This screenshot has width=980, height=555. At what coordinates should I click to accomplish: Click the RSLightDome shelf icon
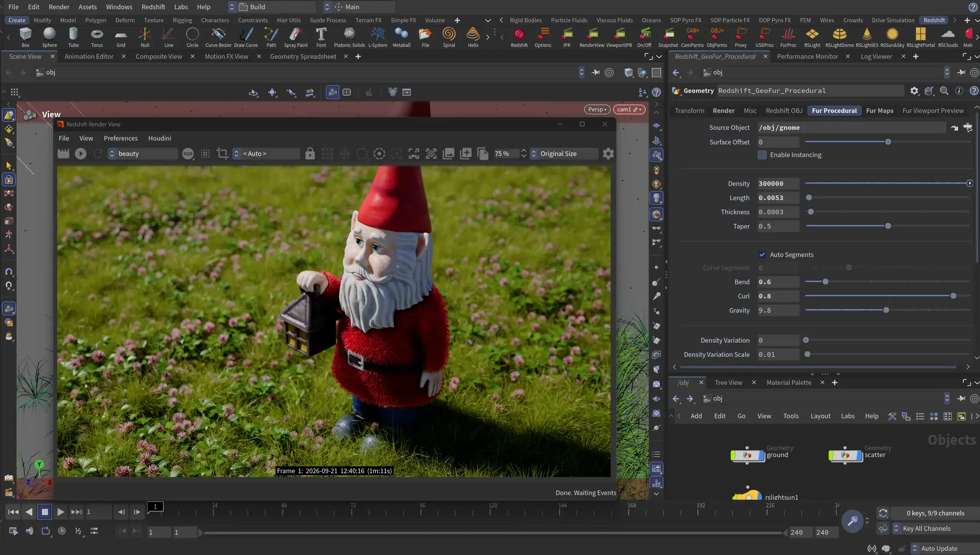coord(839,37)
